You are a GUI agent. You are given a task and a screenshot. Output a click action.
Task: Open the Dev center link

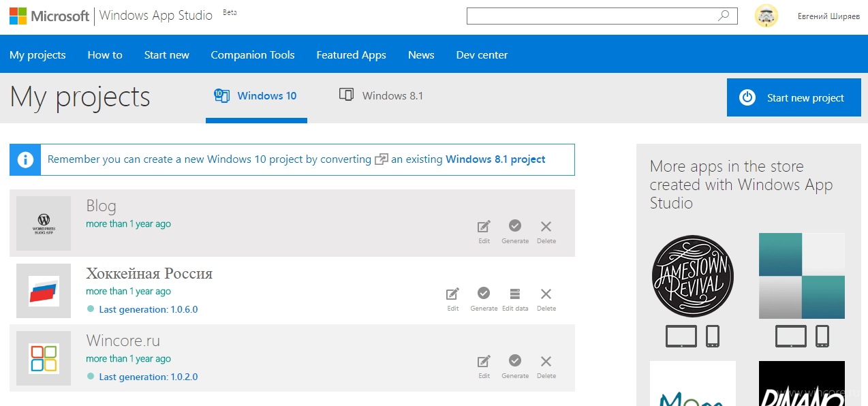point(482,55)
